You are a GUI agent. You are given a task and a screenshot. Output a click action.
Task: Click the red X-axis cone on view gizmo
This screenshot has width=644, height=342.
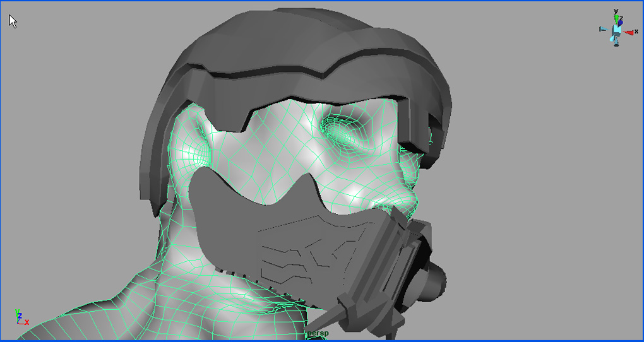(628, 32)
